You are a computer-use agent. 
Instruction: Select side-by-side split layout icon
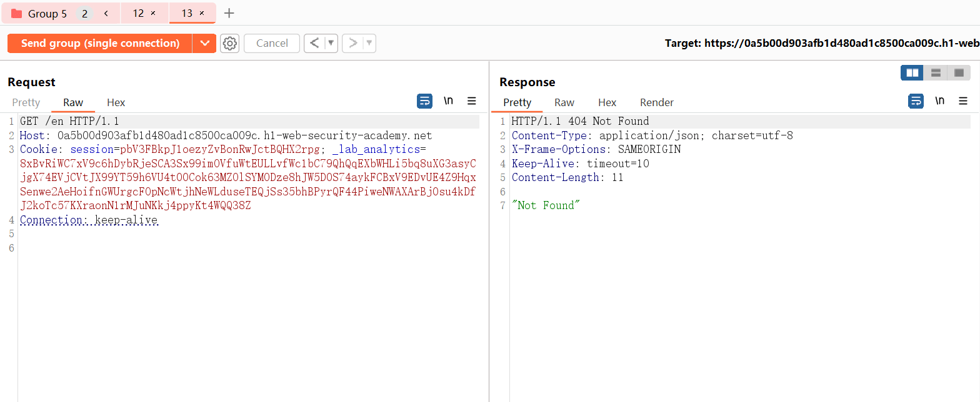pos(912,73)
